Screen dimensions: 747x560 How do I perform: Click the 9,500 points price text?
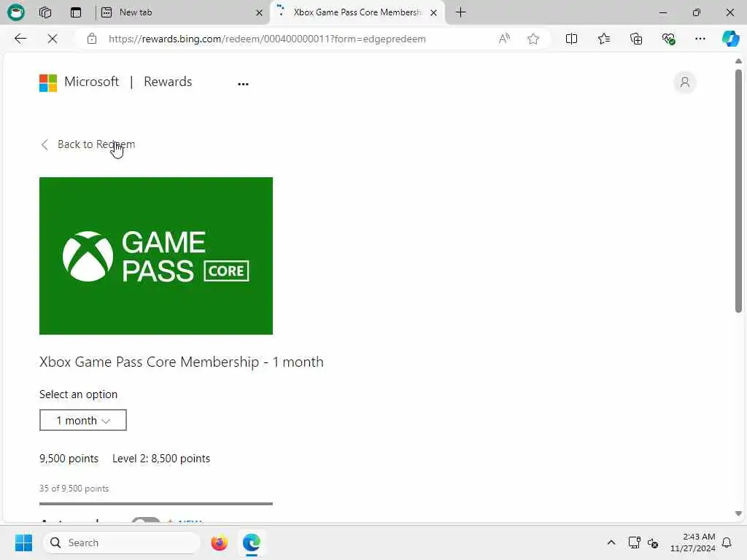69,459
